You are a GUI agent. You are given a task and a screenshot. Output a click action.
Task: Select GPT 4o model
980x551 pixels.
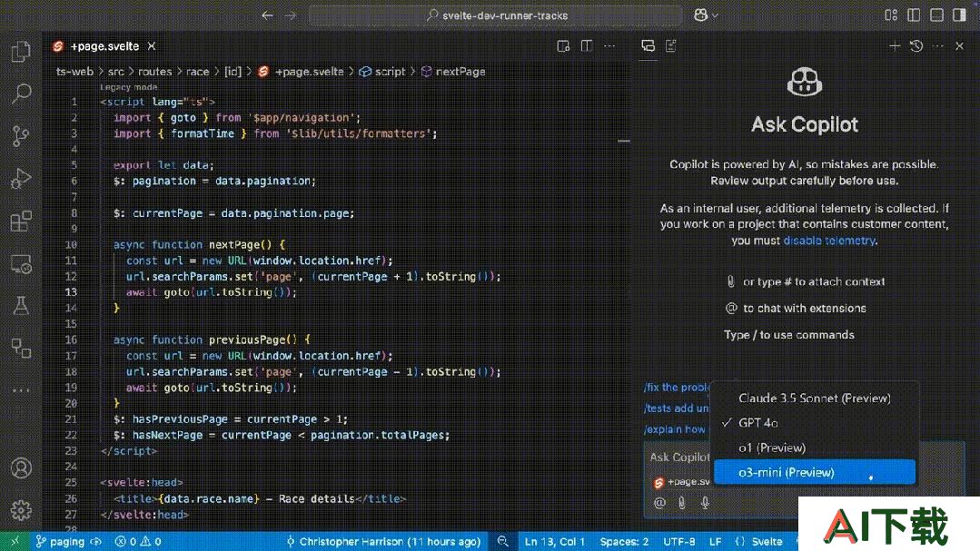pos(815,423)
